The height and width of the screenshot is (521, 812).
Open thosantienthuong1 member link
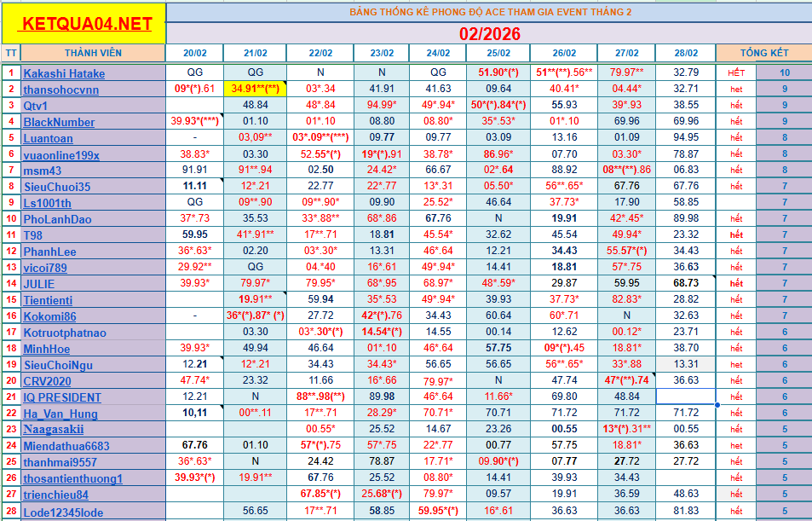72,478
